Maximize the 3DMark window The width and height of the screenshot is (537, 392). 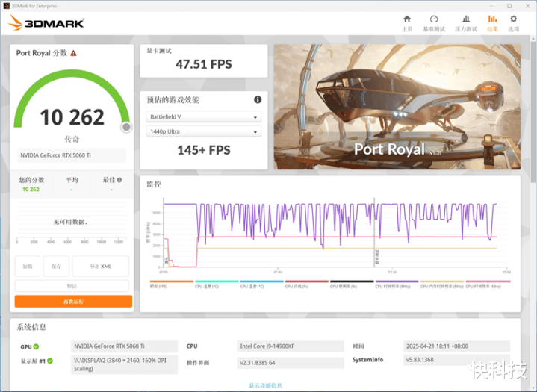(x=509, y=6)
